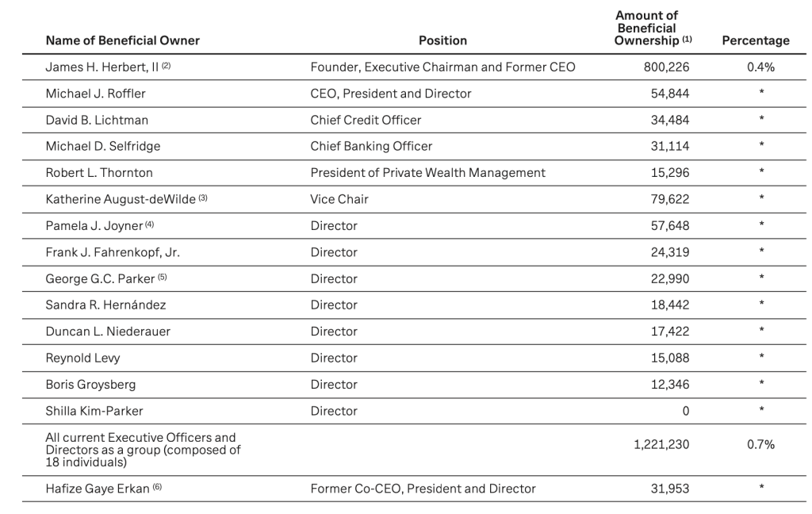Click Robert L. Thornton's name

click(x=99, y=173)
